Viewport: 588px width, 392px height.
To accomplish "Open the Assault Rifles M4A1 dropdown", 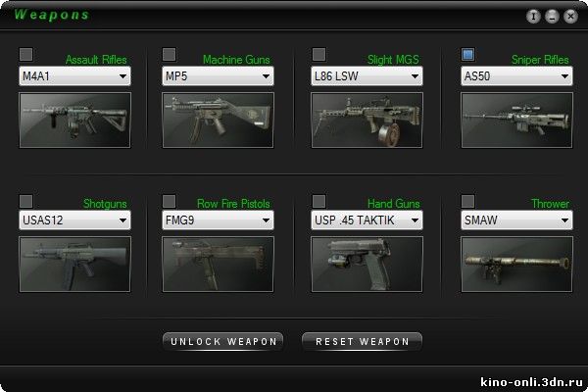I will pyautogui.click(x=75, y=76).
